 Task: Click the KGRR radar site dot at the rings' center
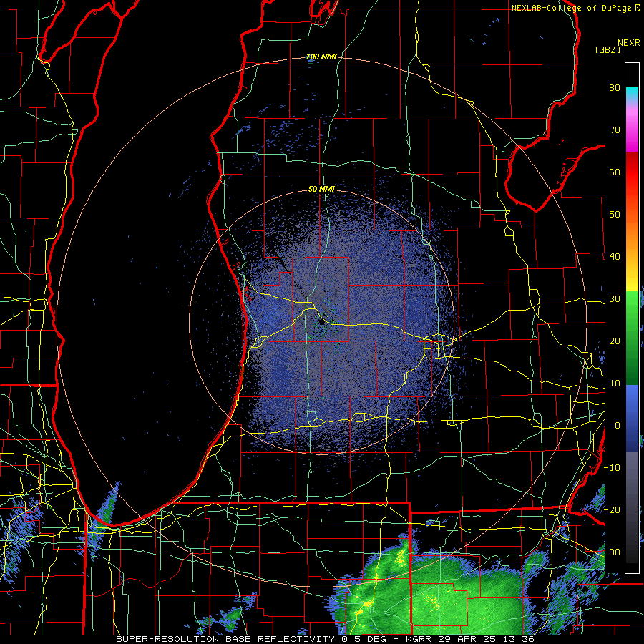pyautogui.click(x=321, y=323)
